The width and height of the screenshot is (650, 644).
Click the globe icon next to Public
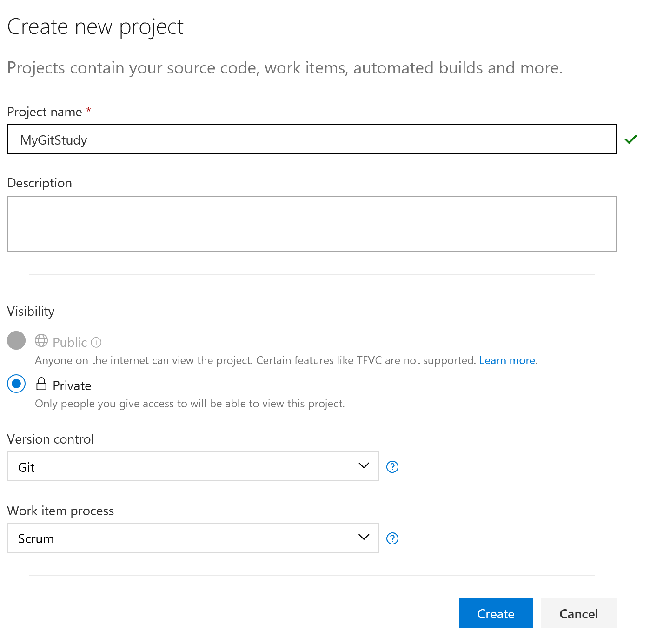pyautogui.click(x=41, y=341)
